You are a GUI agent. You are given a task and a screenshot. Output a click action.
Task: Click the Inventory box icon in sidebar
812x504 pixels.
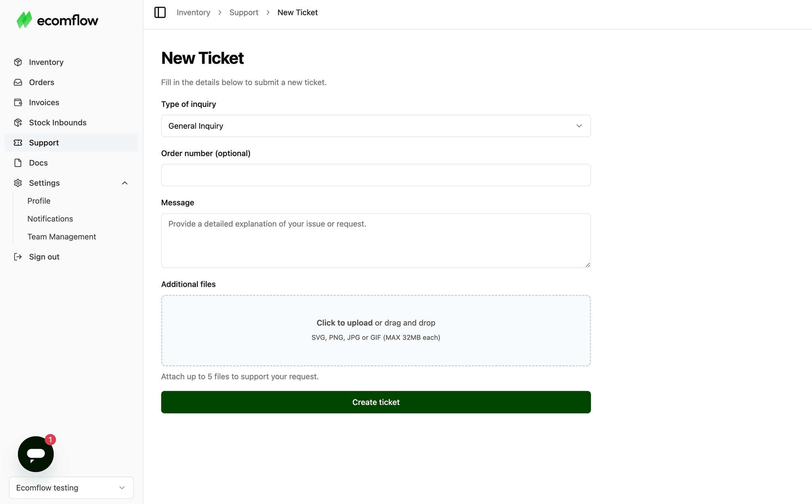(x=18, y=62)
